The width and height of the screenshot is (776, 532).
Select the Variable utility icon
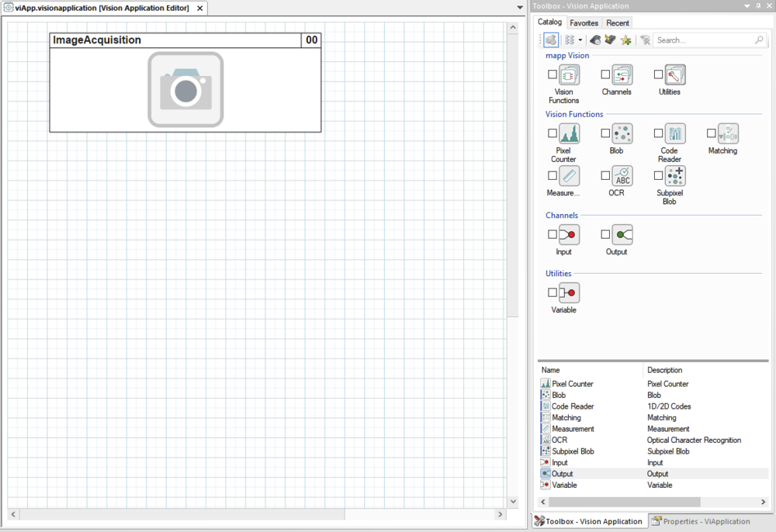[x=569, y=293]
